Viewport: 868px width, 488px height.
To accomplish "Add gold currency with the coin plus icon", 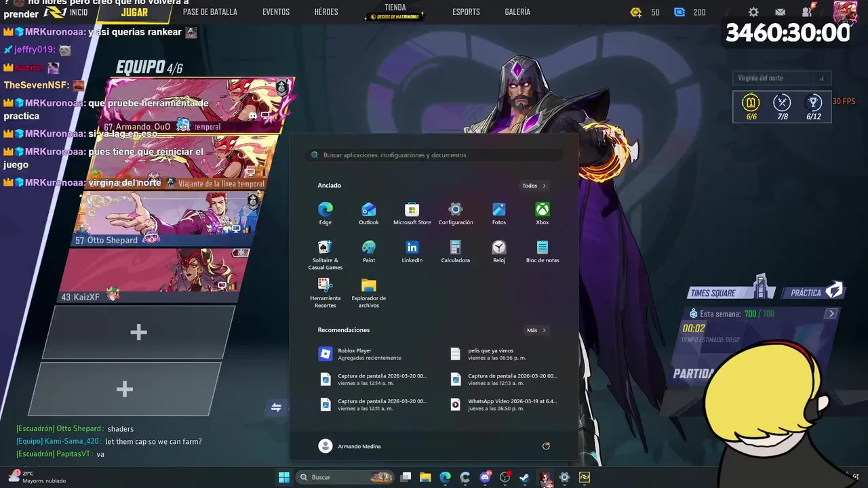I will point(635,12).
